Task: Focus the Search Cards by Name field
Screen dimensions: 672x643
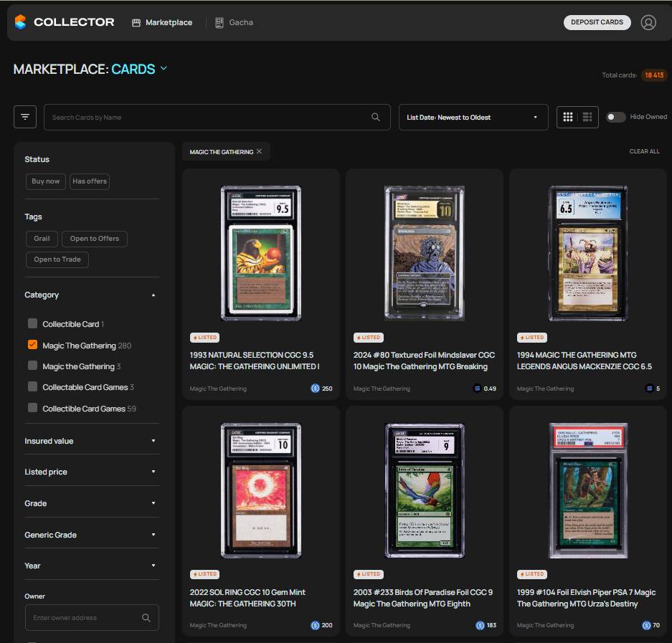Action: coord(217,117)
